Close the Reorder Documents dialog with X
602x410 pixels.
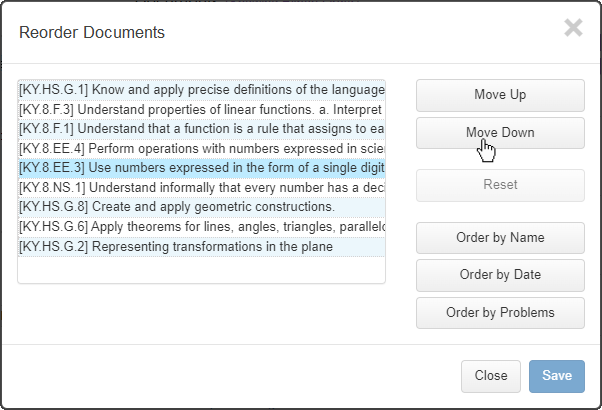point(573,28)
